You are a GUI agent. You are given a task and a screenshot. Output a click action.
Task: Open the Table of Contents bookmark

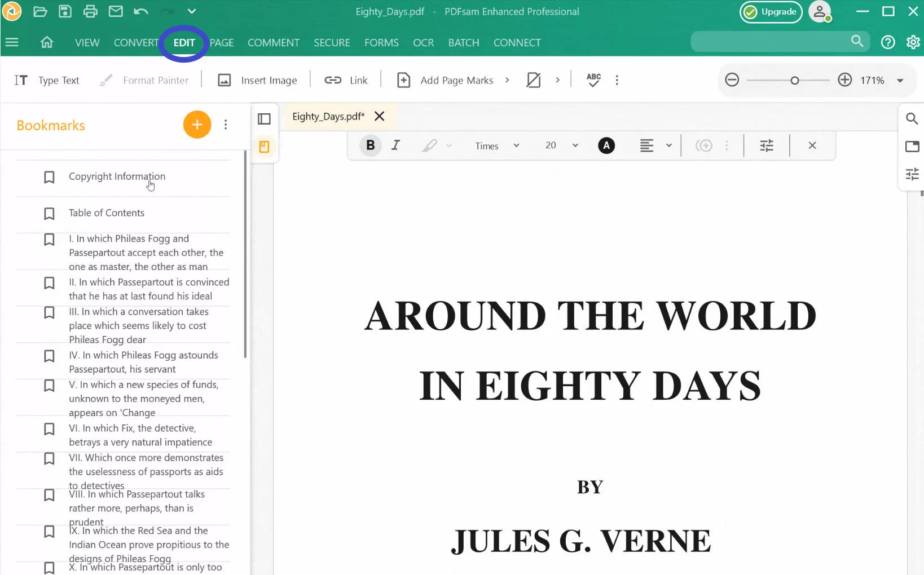(107, 213)
